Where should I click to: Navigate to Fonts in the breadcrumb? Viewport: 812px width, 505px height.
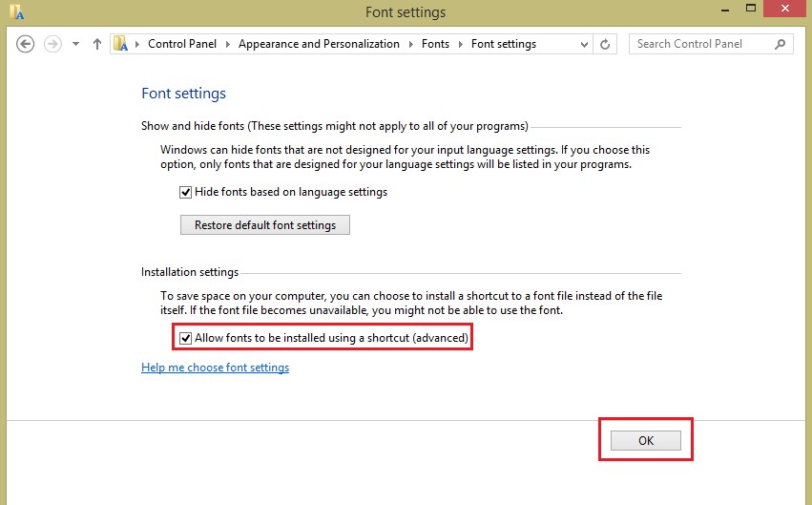pos(435,44)
